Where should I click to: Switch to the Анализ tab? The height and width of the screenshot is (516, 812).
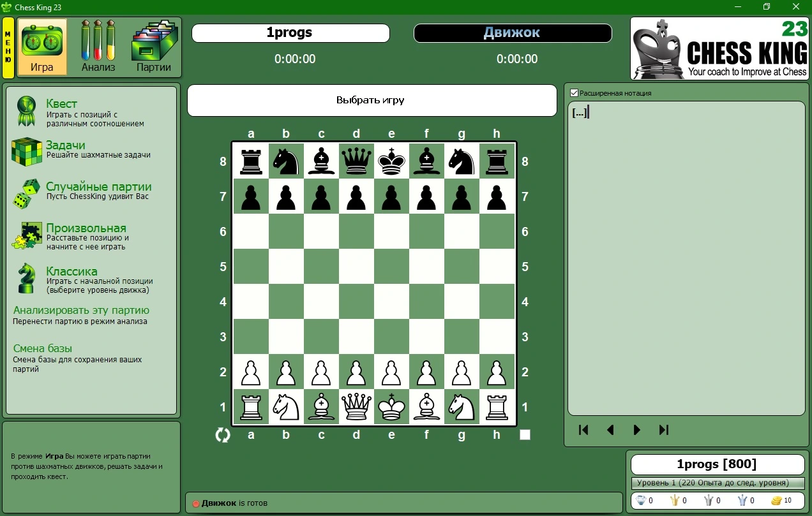click(98, 47)
